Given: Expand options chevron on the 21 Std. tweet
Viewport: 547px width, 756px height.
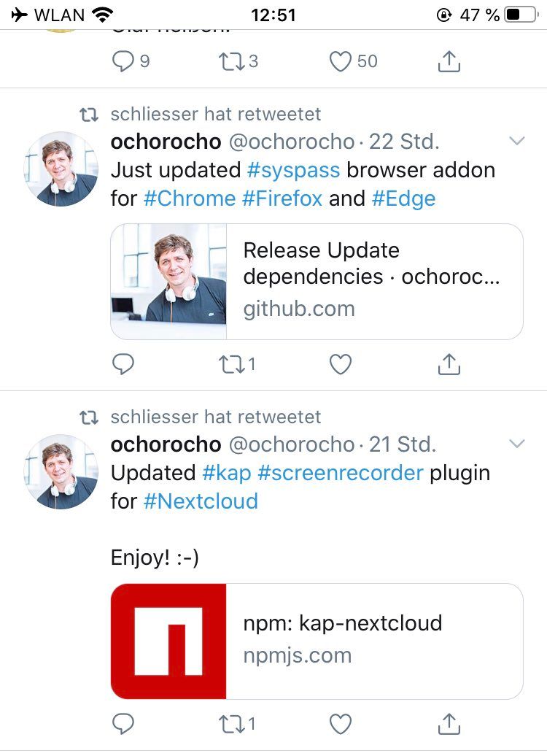Looking at the screenshot, I should (516, 444).
